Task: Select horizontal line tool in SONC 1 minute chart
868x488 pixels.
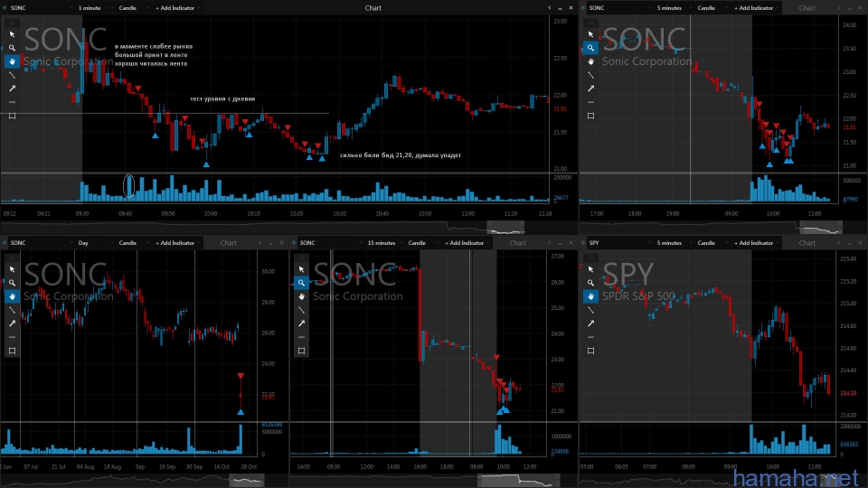Action: pos(12,102)
